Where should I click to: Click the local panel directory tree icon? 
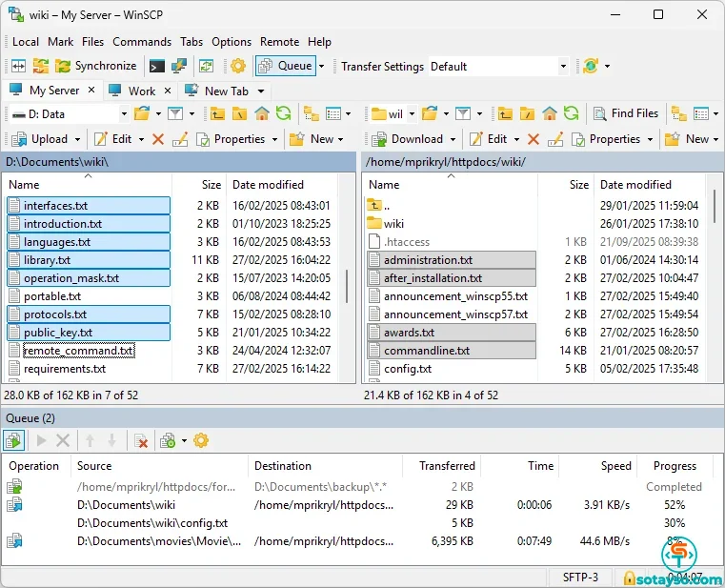[312, 113]
